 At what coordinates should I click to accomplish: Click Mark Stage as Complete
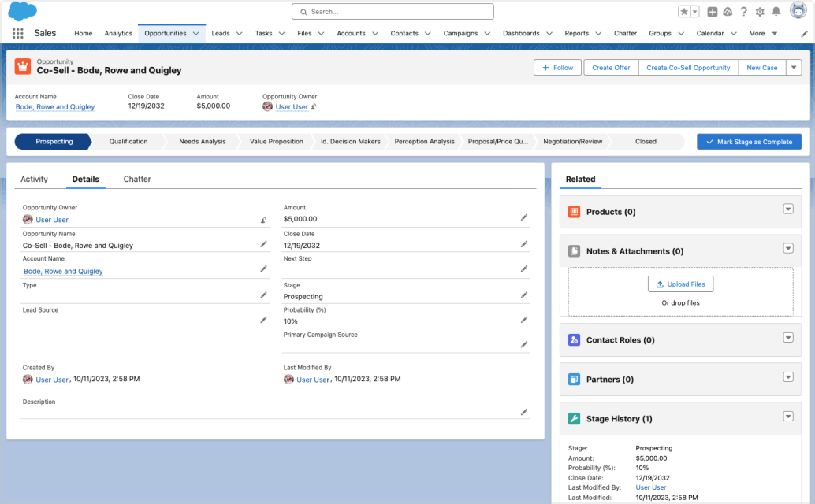pos(749,142)
